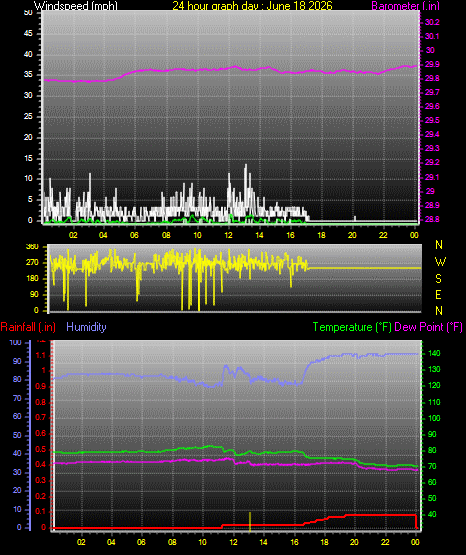The image size is (466, 555).
Task: Click the "30.2" barometer axis value
Action: click(x=432, y=22)
